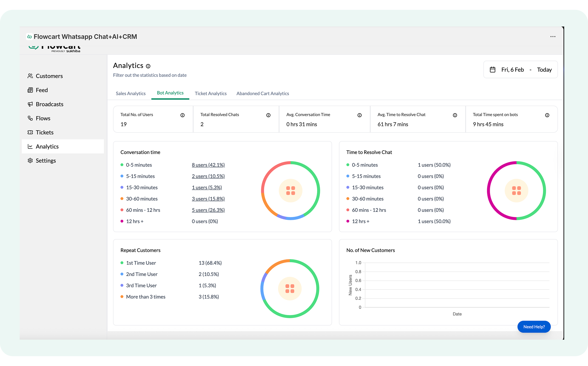The image size is (588, 366).
Task: Switch to Ticket Analytics tab
Action: [x=210, y=93]
